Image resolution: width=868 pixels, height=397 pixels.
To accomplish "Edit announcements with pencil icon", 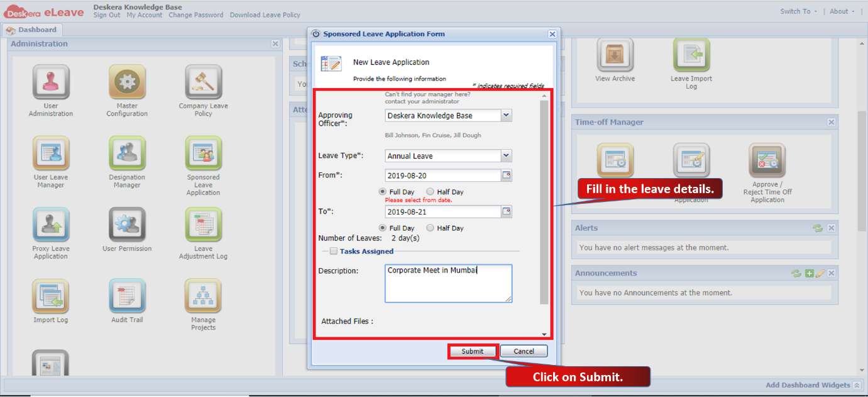I will [x=820, y=274].
